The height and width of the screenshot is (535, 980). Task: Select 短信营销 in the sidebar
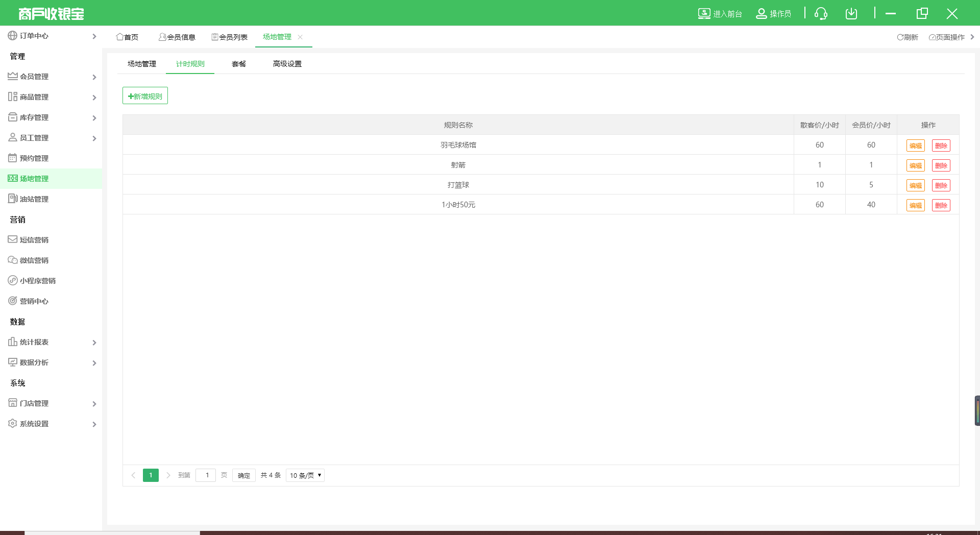pos(34,240)
